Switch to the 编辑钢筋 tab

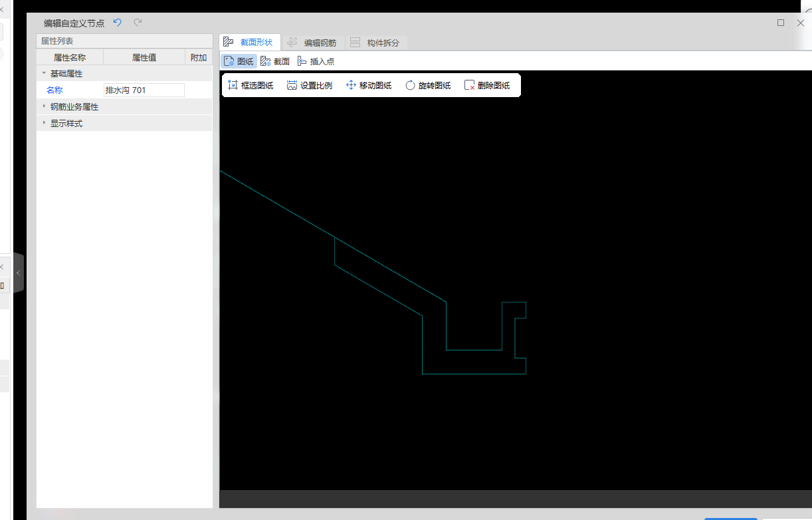(x=312, y=43)
